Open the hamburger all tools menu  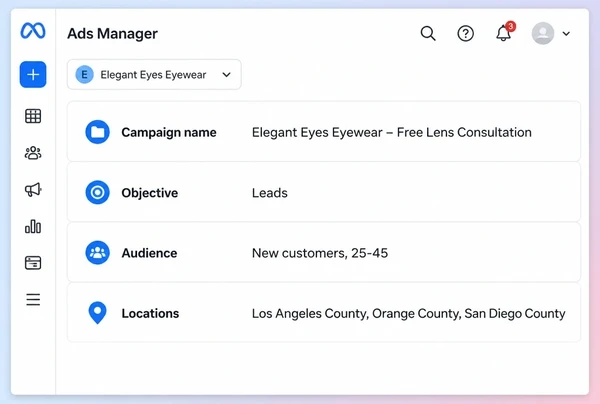33,300
